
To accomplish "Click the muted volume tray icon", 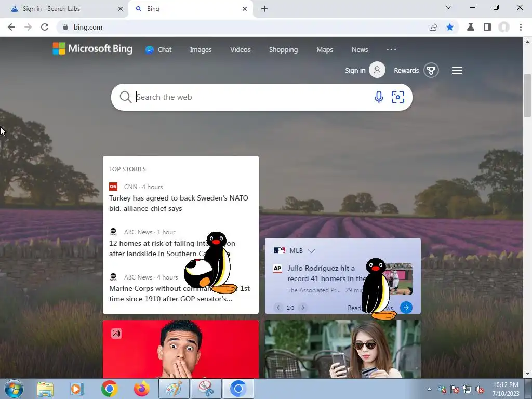I will tap(480, 390).
